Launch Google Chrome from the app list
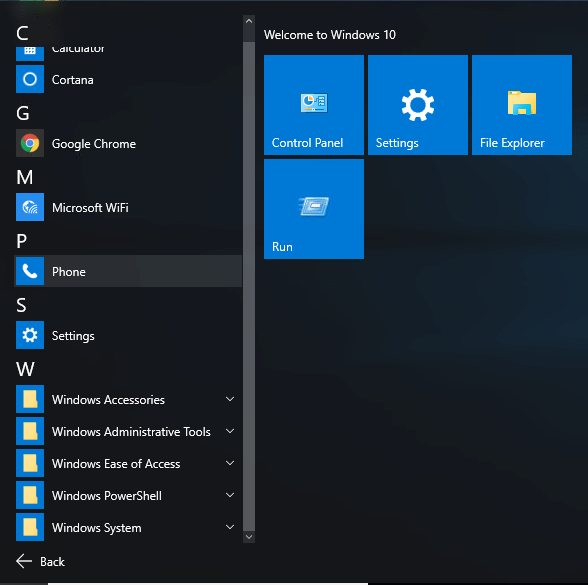The width and height of the screenshot is (588, 585). [x=128, y=143]
